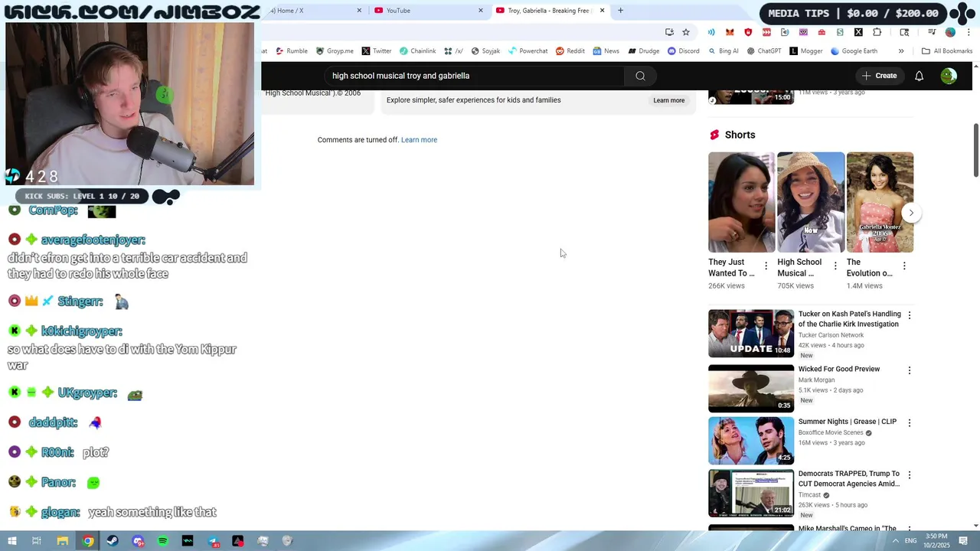Screen dimensions: 980x551
Task: Open Telegram from the taskbar
Action: pyautogui.click(x=213, y=541)
